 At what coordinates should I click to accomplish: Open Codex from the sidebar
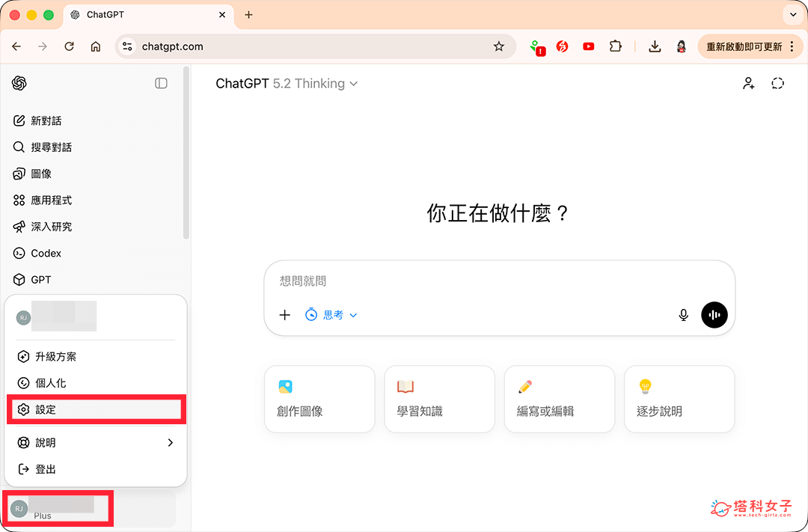43,253
